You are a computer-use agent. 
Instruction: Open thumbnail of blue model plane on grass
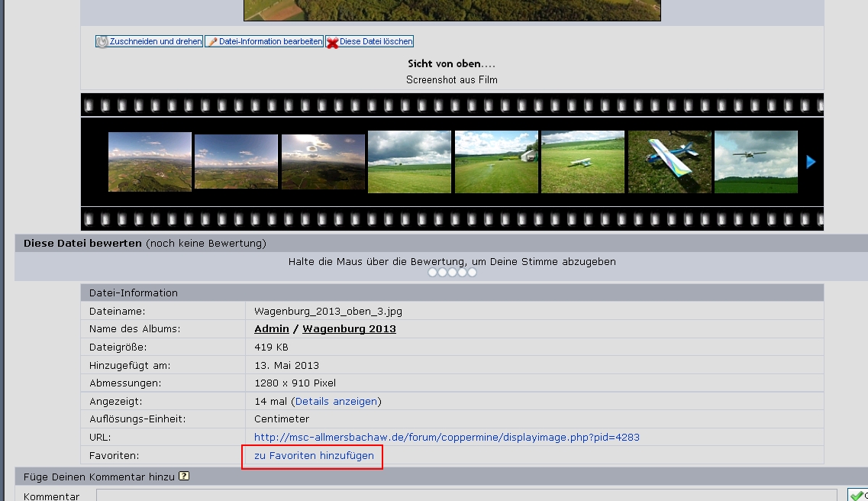pos(670,162)
